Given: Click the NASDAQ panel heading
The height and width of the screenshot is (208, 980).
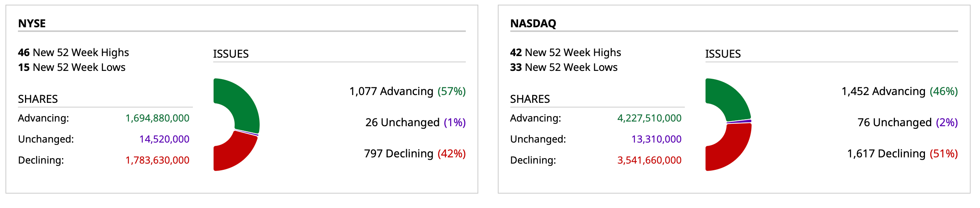Looking at the screenshot, I should pos(533,23).
